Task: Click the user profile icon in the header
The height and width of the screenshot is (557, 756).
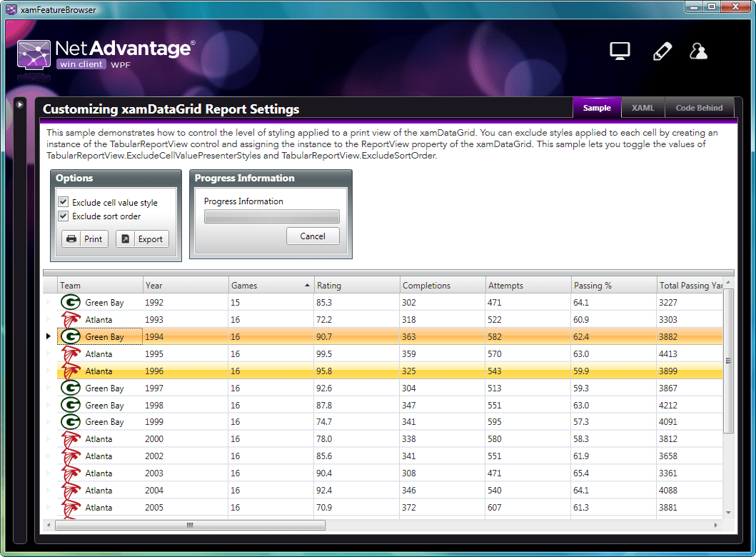Action: point(699,51)
